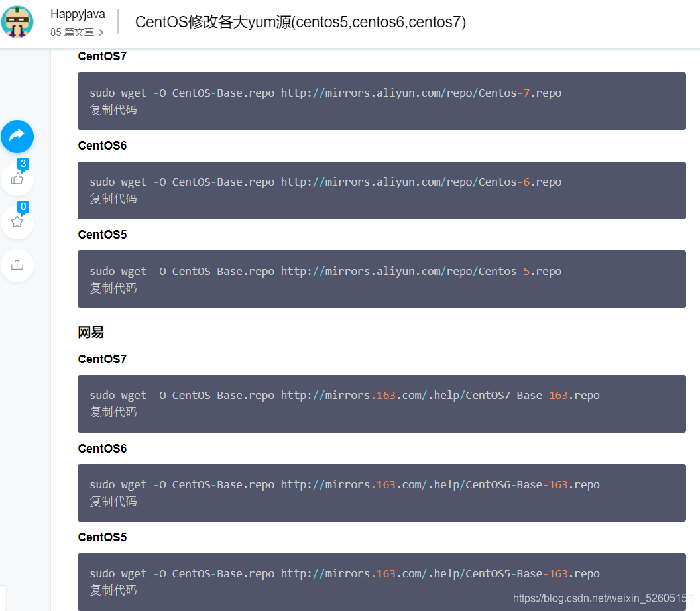Open Happyjava author name link
The height and width of the screenshot is (611, 700).
[x=78, y=14]
